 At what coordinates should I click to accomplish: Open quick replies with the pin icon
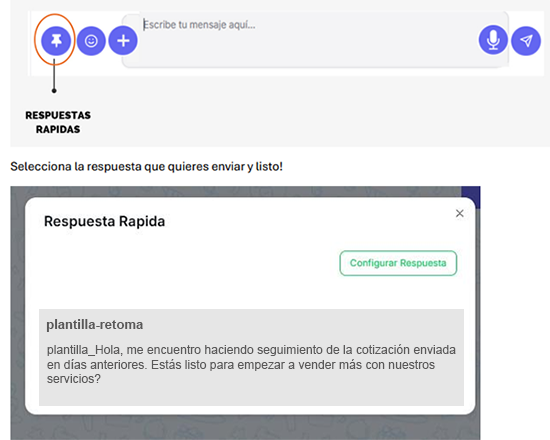click(x=56, y=41)
